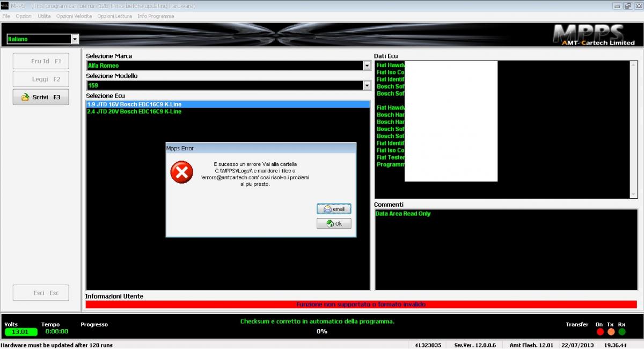This screenshot has width=644, height=349.
Task: Open the Opzioni Velocita menu
Action: pyautogui.click(x=74, y=16)
